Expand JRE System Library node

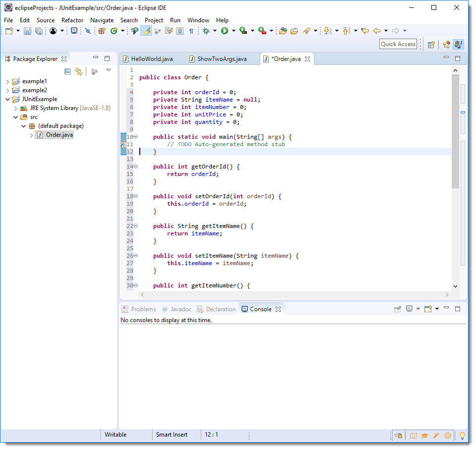point(15,109)
